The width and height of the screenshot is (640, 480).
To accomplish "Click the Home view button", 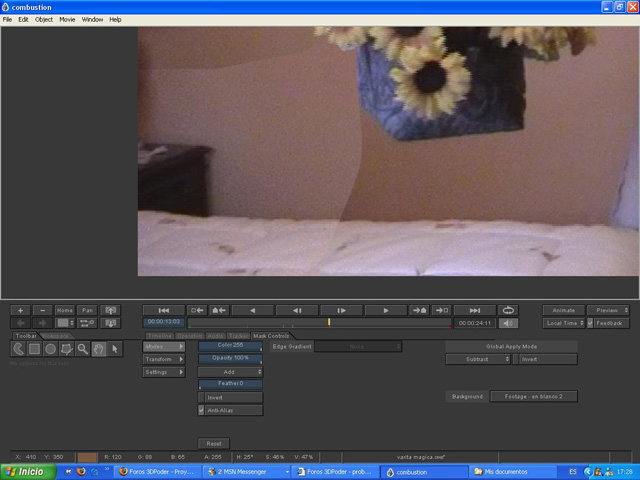I will pyautogui.click(x=65, y=310).
